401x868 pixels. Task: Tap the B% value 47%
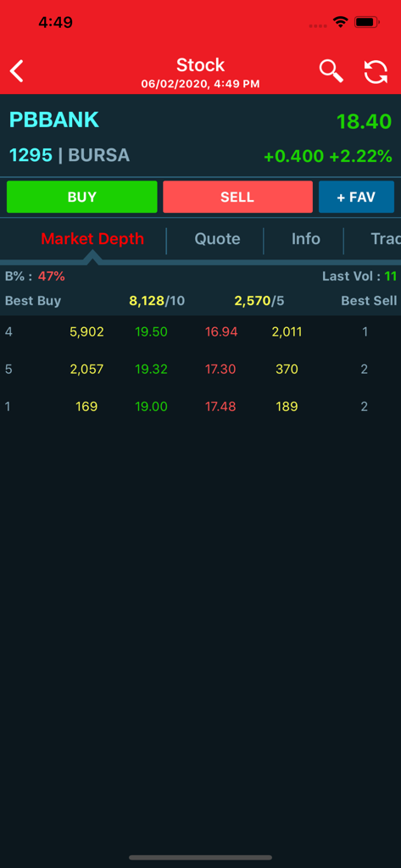pos(52,275)
